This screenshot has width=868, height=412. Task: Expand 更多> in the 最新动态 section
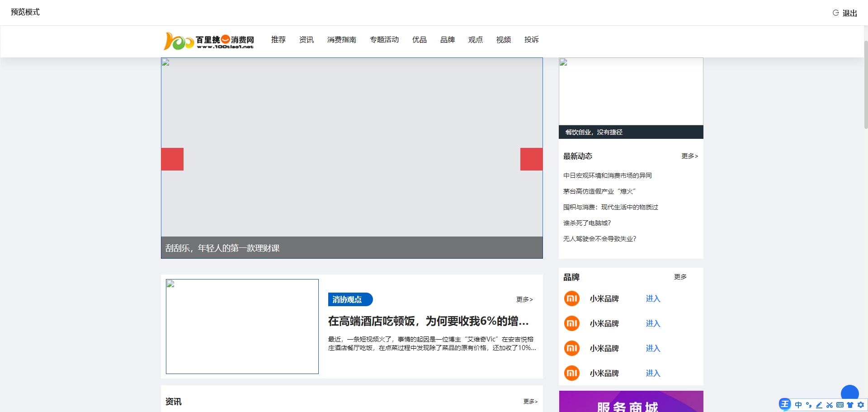[689, 156]
